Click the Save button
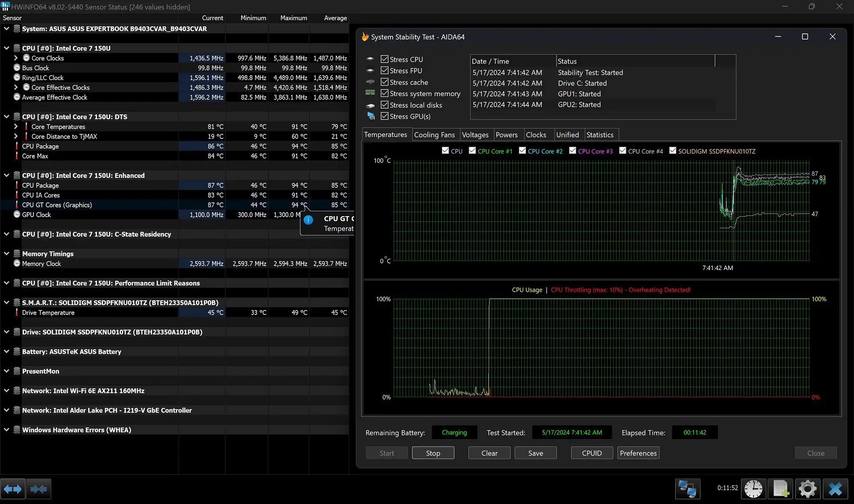Image resolution: width=854 pixels, height=504 pixels. point(536,453)
